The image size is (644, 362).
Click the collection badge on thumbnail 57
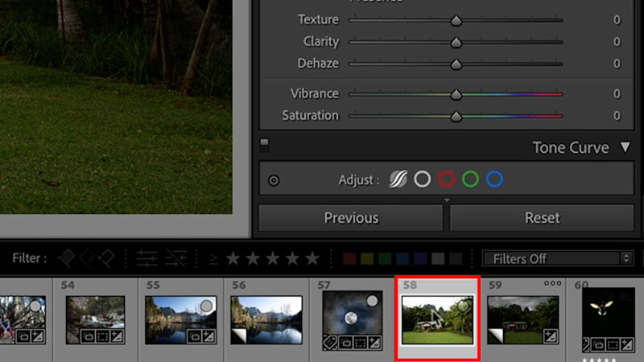pyautogui.click(x=345, y=343)
